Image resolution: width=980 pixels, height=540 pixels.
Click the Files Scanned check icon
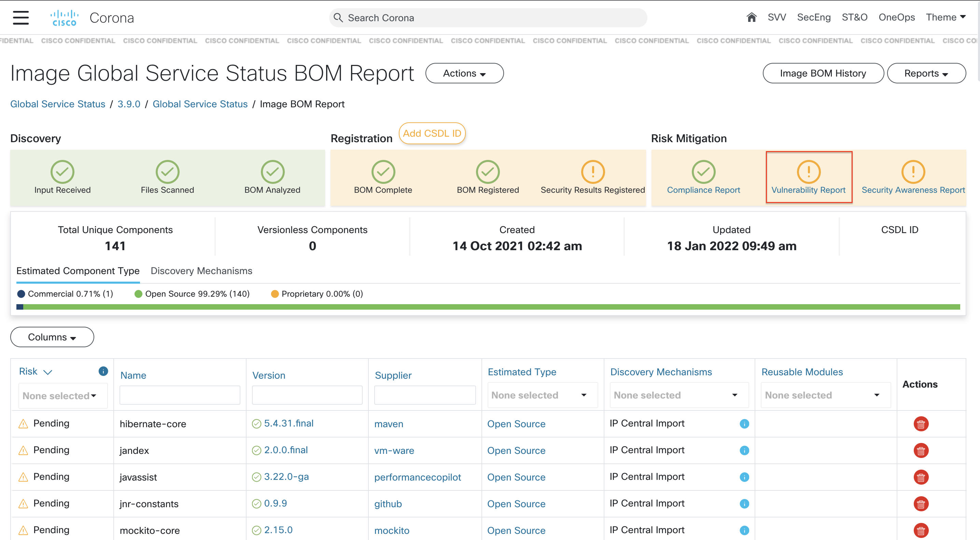167,172
